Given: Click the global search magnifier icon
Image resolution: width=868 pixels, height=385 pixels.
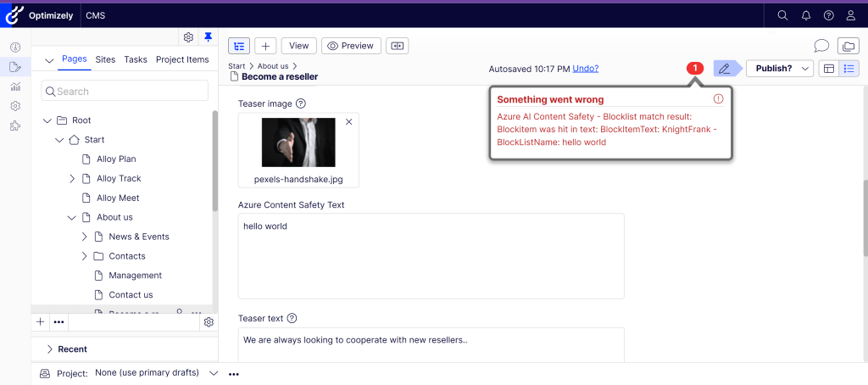Looking at the screenshot, I should (x=782, y=14).
